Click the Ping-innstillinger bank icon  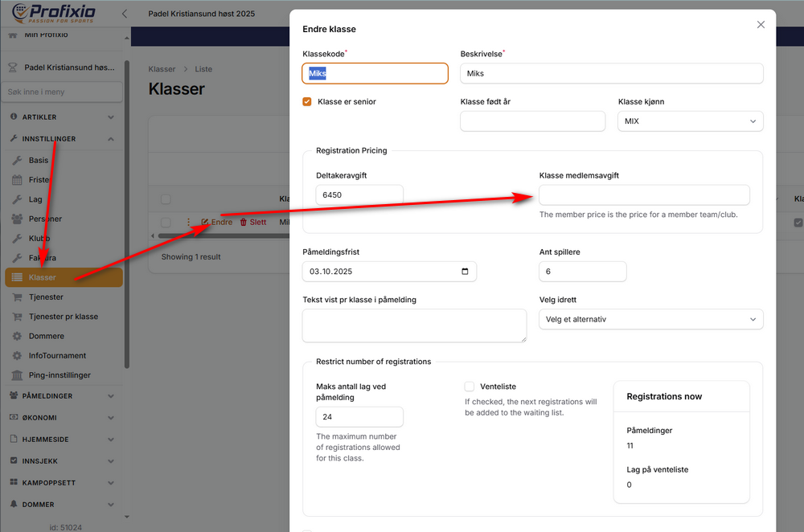[17, 375]
